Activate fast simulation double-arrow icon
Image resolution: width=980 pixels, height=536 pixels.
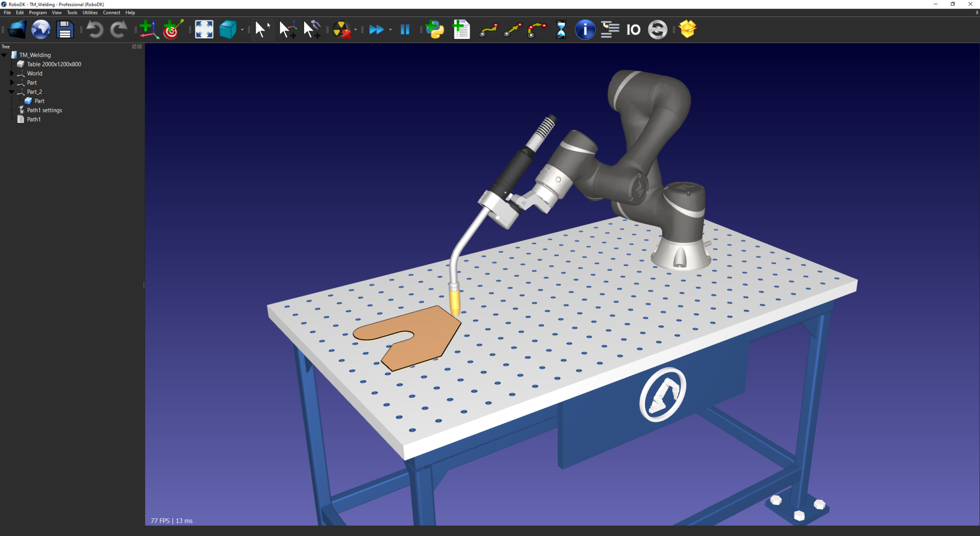(x=377, y=30)
